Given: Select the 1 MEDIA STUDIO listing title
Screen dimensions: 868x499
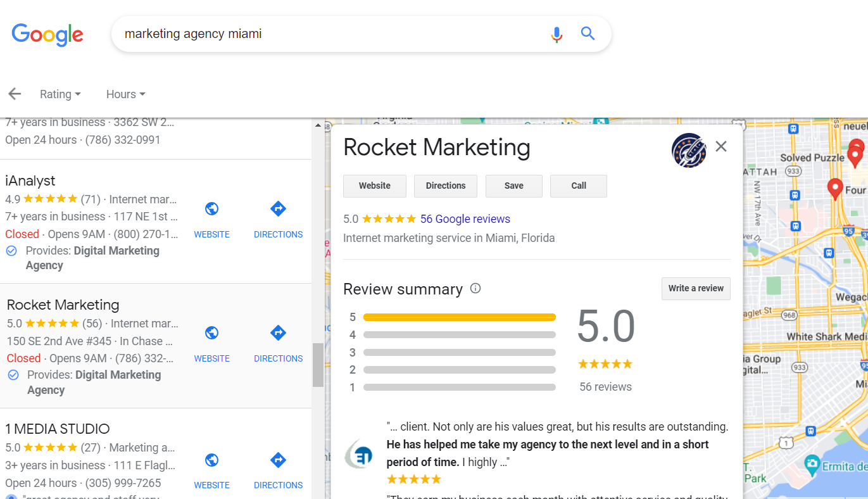Looking at the screenshot, I should pyautogui.click(x=58, y=429).
